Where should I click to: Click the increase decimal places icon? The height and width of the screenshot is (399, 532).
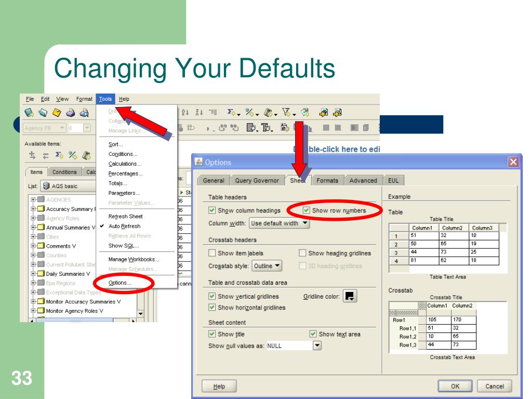pyautogui.click(x=223, y=128)
